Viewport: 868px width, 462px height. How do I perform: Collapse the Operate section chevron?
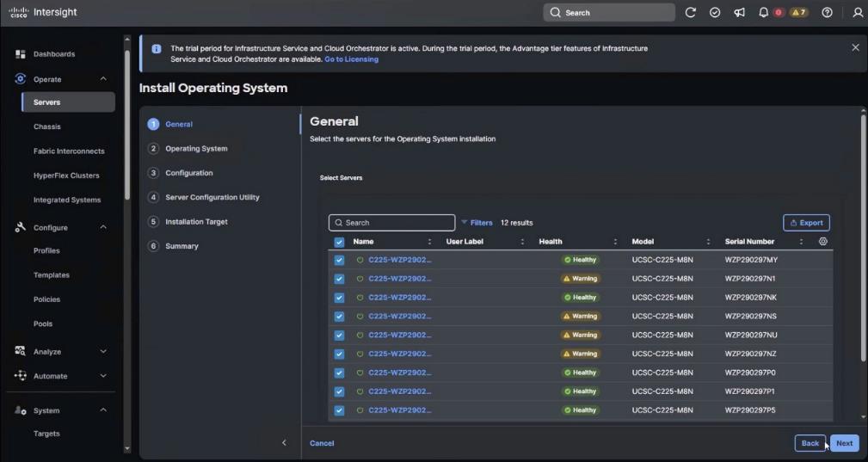[103, 79]
